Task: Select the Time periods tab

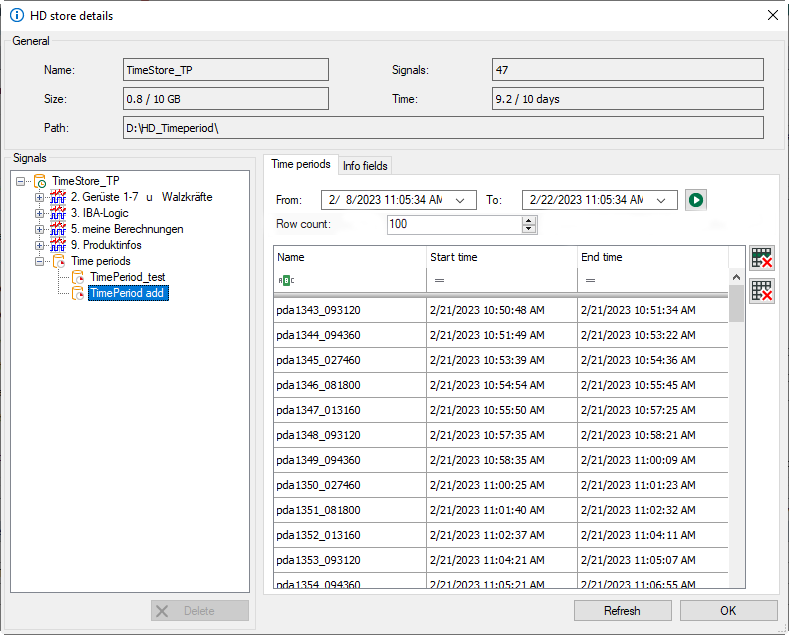Action: click(x=301, y=164)
